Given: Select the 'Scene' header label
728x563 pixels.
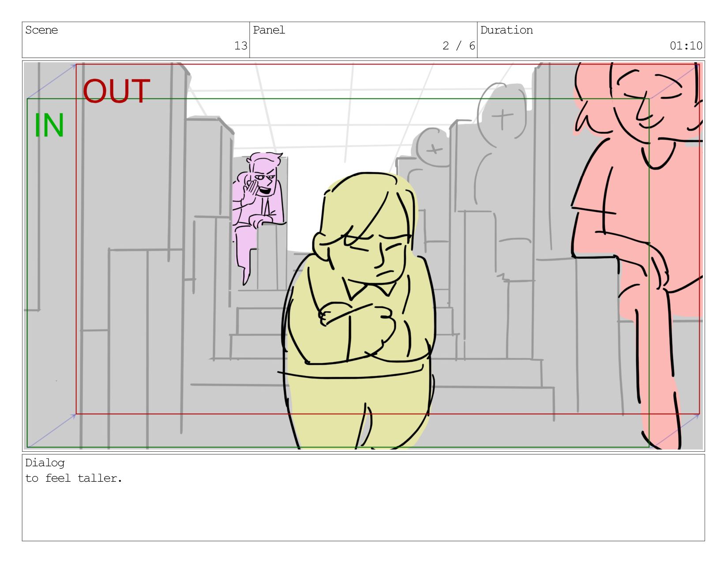Looking at the screenshot, I should click(41, 30).
